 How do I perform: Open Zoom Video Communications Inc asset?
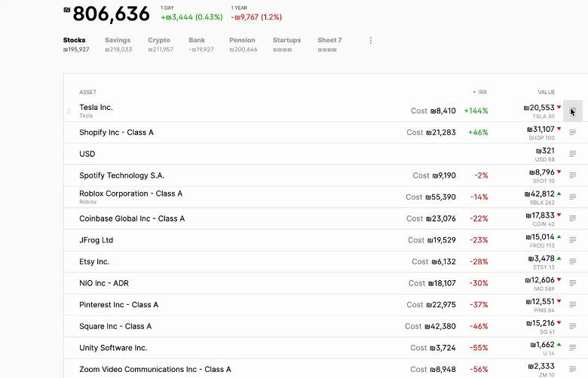155,370
